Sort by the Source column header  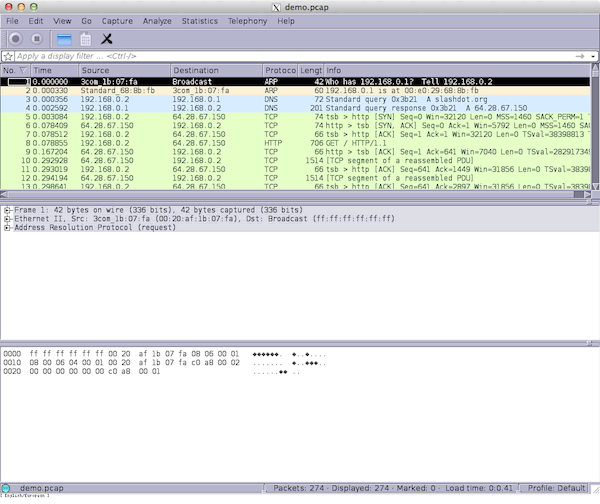click(x=124, y=70)
